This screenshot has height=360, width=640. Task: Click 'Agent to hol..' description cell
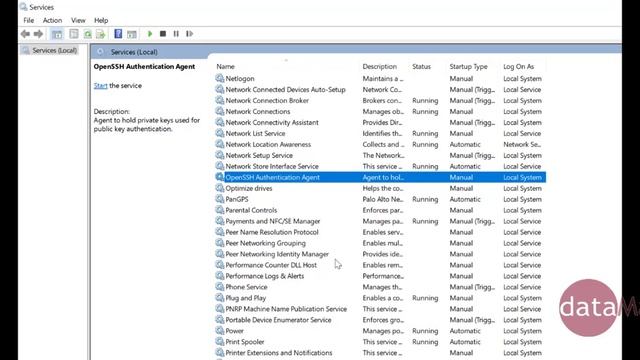point(383,177)
